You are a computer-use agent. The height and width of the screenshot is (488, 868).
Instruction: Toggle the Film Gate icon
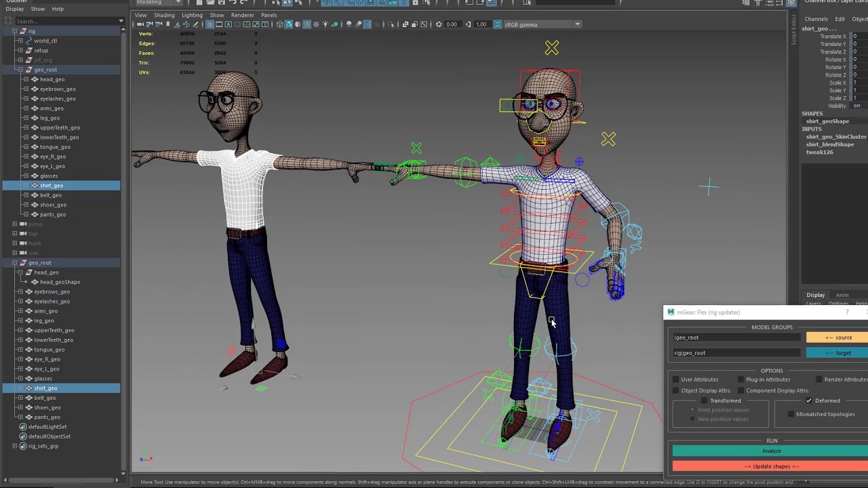pyautogui.click(x=219, y=24)
